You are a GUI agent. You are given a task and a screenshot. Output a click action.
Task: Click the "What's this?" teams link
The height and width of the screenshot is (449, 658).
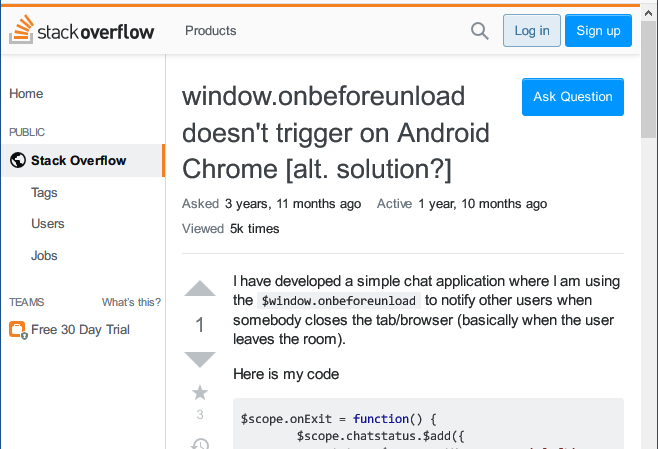click(x=131, y=302)
